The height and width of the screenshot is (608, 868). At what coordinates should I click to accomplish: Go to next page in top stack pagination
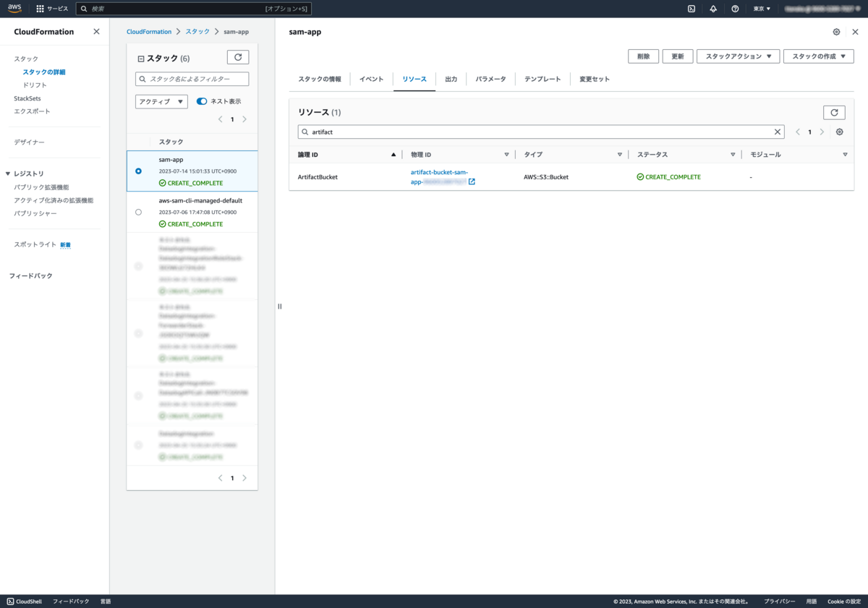pyautogui.click(x=244, y=119)
